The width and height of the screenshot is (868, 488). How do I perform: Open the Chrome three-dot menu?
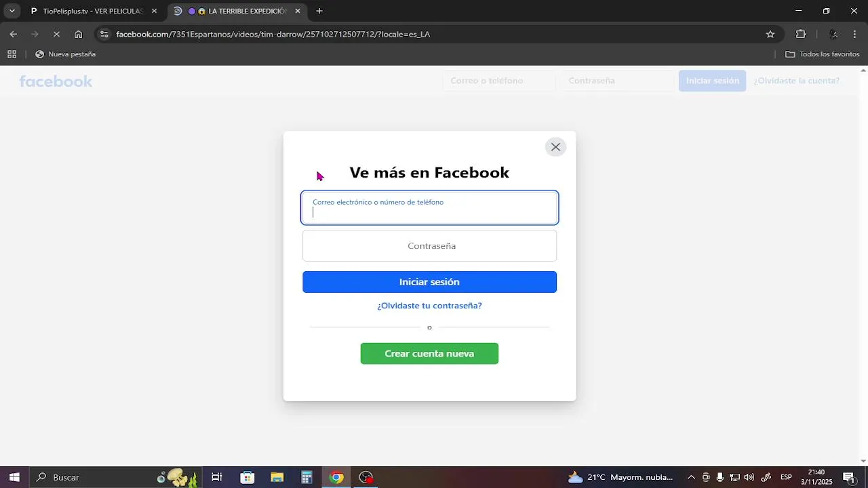[854, 34]
